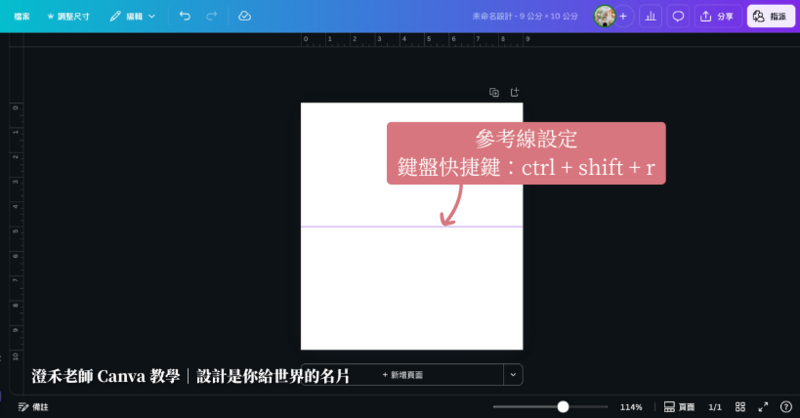Click the zoom slider handle
Viewport: 800px width, 418px height.
(x=563, y=407)
